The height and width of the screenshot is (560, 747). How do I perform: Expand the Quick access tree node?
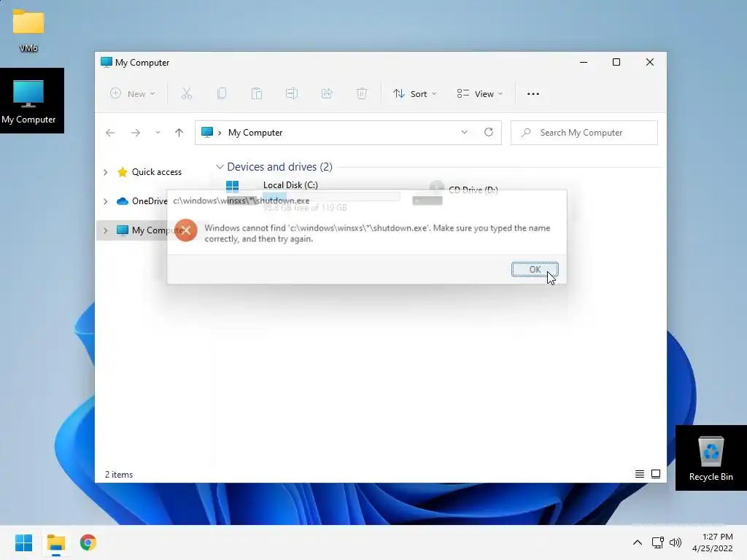click(106, 172)
